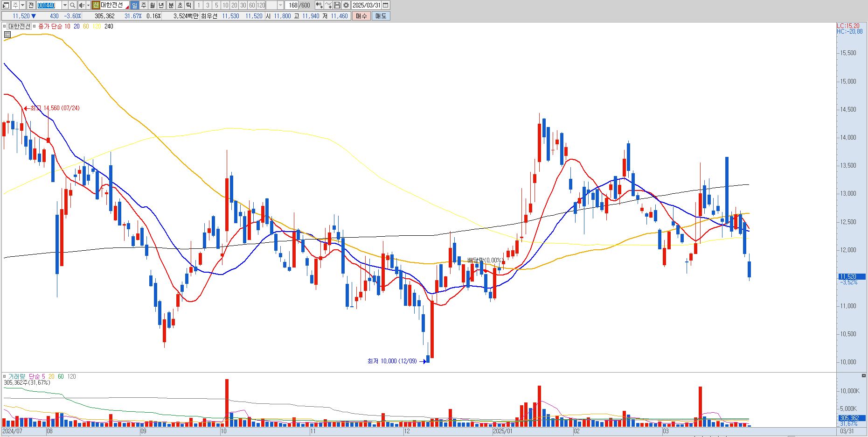
Task: Switch to 주 (weekly) period
Action: (143, 5)
